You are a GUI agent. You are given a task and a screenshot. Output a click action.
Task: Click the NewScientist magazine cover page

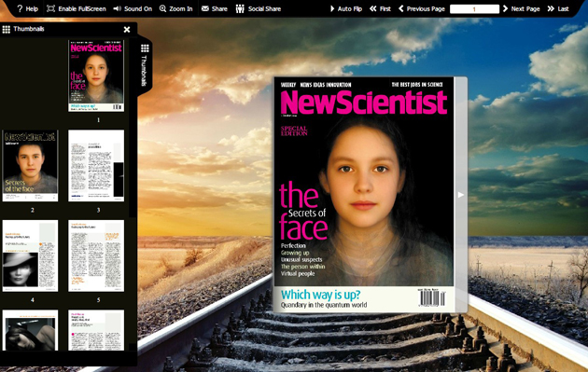pos(364,195)
